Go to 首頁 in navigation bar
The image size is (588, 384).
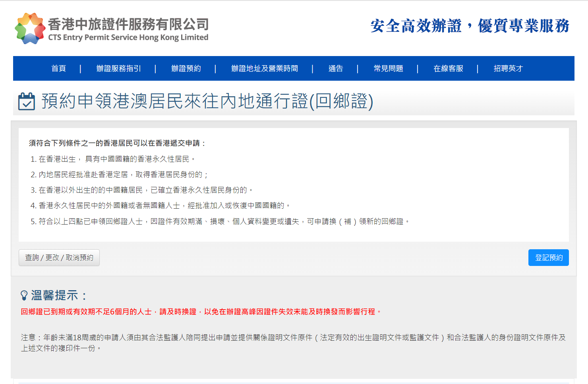coord(59,68)
